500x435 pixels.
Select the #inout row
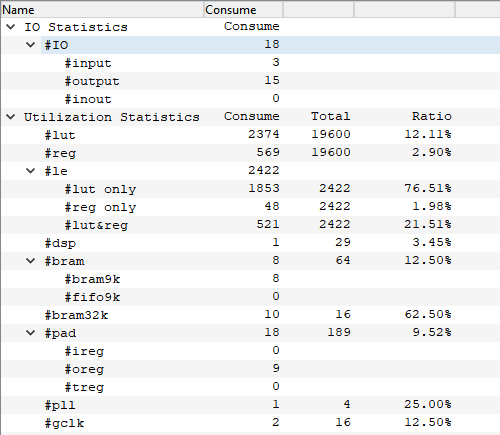250,99
